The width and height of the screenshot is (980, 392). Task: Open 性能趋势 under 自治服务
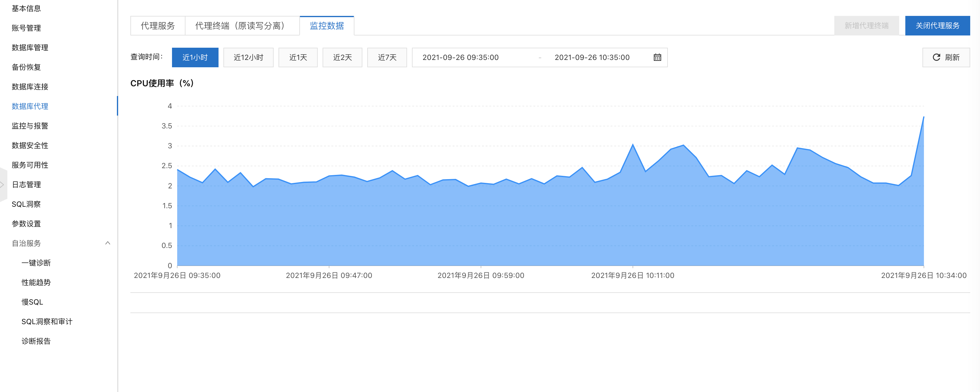click(36, 283)
